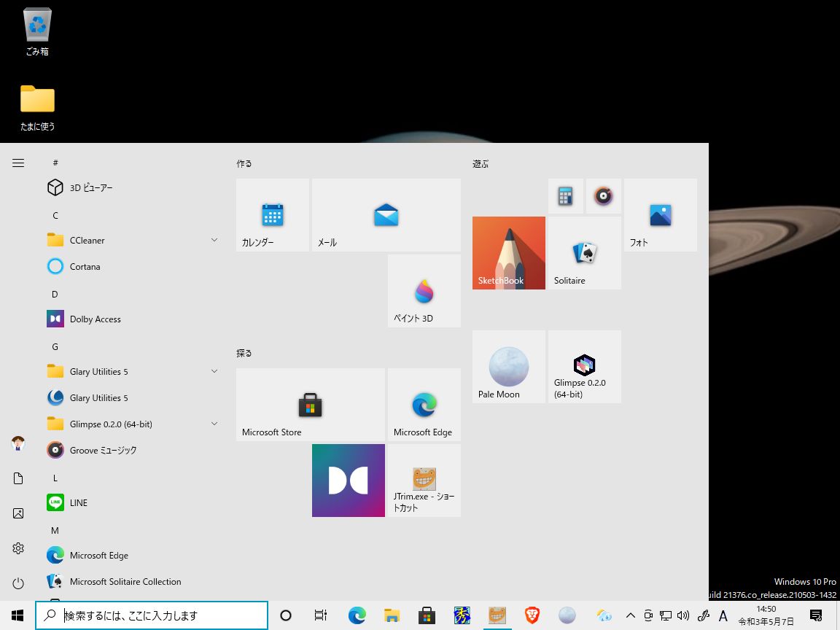Open the small Groove Music tile
The width and height of the screenshot is (840, 630).
pos(604,196)
